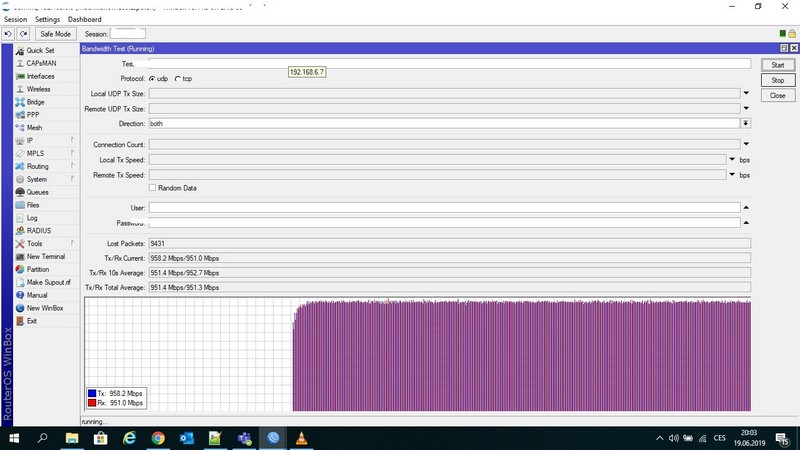Open Windows Start menu
The width and height of the screenshot is (800, 450).
14,438
